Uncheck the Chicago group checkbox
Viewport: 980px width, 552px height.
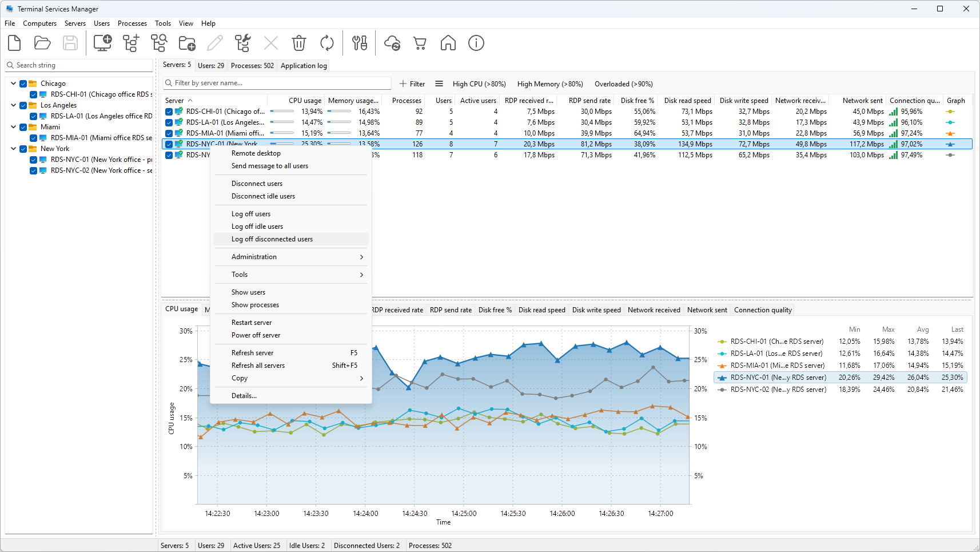(x=23, y=84)
